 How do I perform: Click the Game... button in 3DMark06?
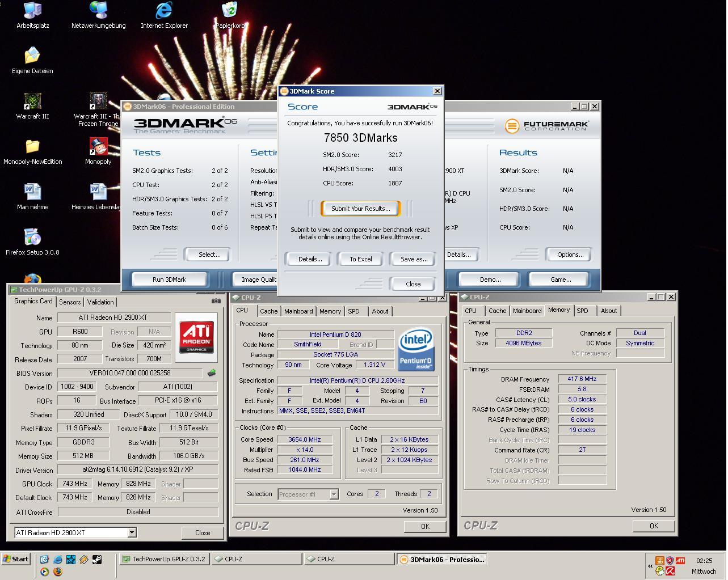[561, 280]
